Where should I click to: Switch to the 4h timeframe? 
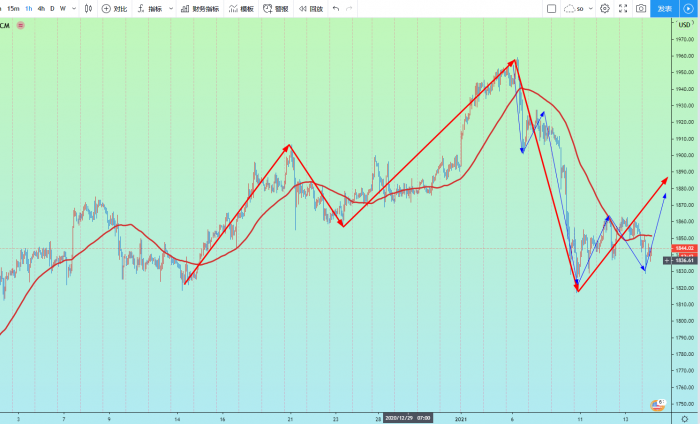tap(40, 8)
